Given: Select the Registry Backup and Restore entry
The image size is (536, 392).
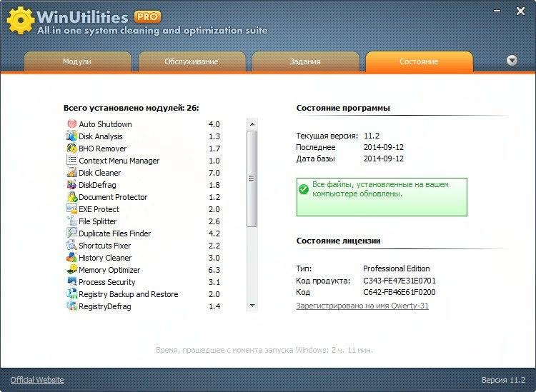Looking at the screenshot, I should coord(144,294).
